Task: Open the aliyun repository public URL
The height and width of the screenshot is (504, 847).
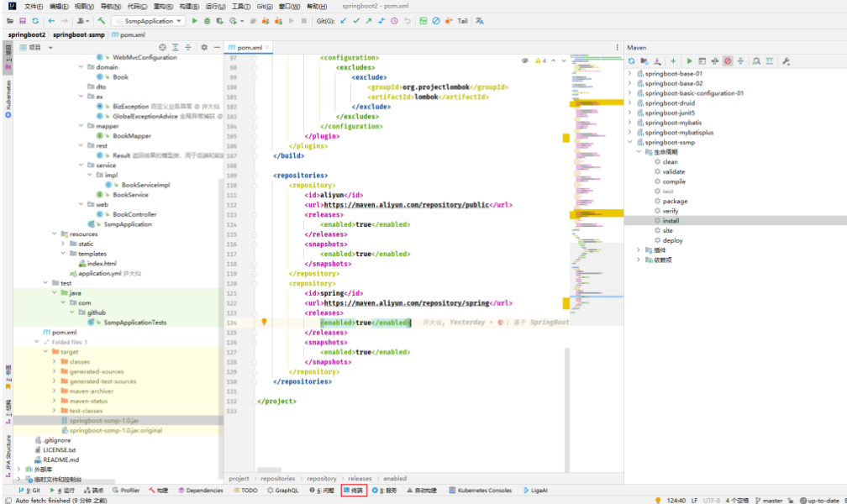Action: [x=406, y=205]
